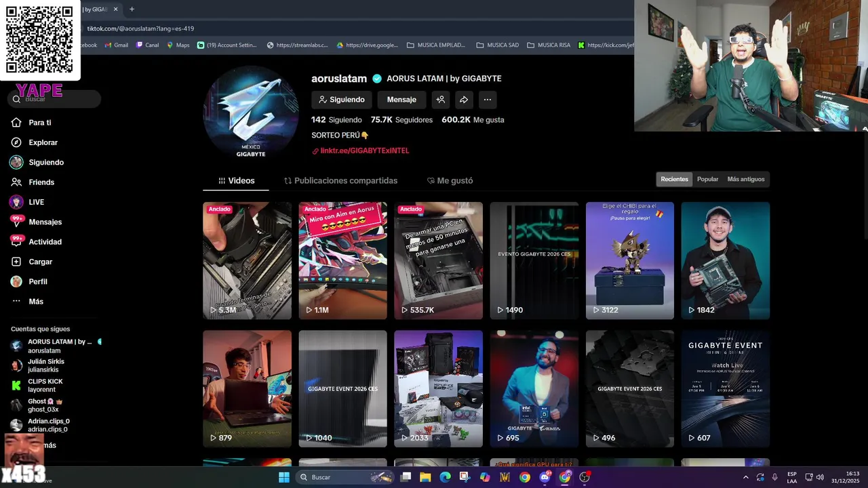Open File Explorer from taskbar
This screenshot has height=488, width=868.
click(425, 477)
